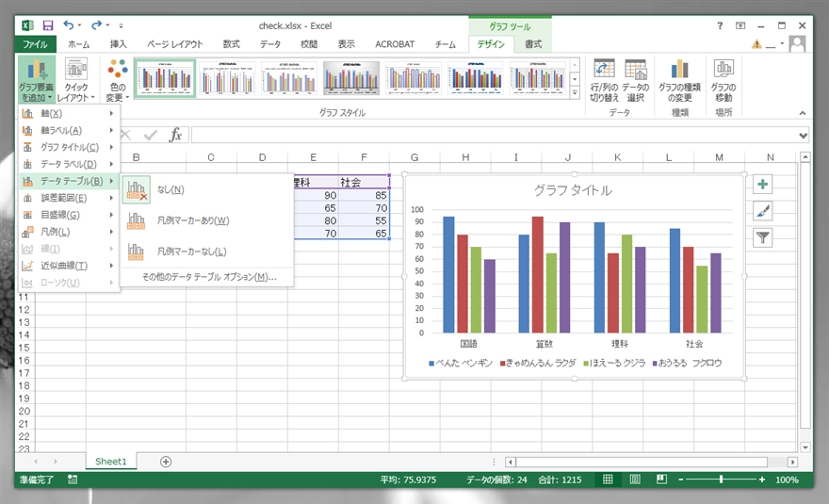829x504 pixels.
Task: Switch to ホーム ribbon tab
Action: [79, 44]
